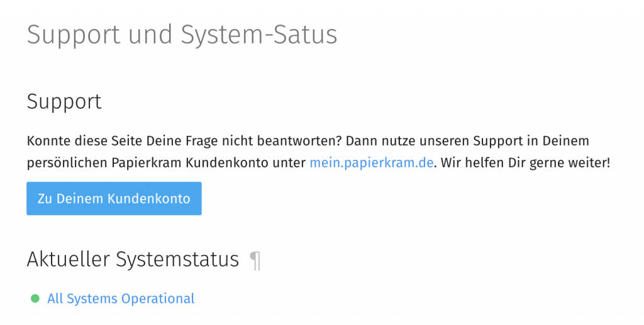Click the green status indicator dot
Viewport: 644px width, 325px height.
click(35, 299)
